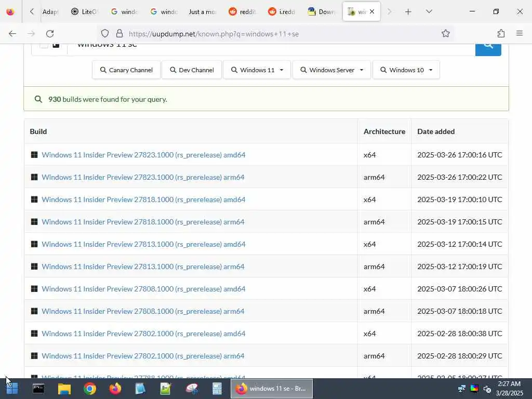Viewport: 532px width, 399px height.
Task: Close the active uupdump tab
Action: coord(372,11)
